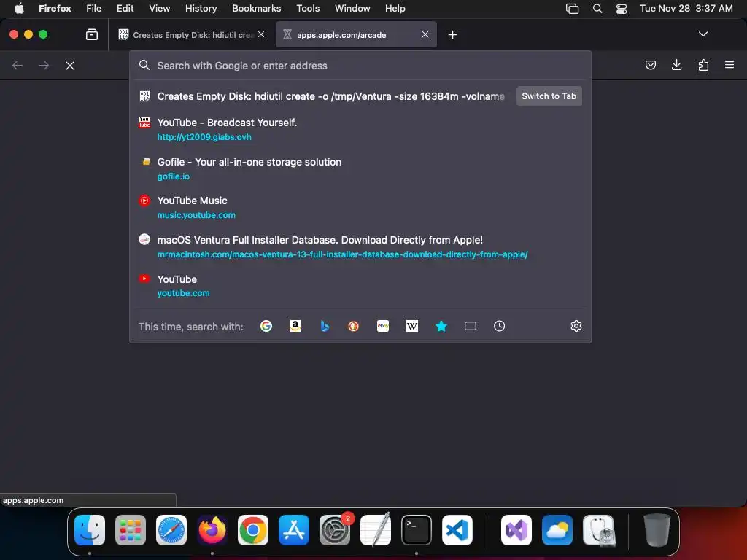The image size is (747, 560).
Task: Open App Store from the Dock
Action: pos(294,530)
